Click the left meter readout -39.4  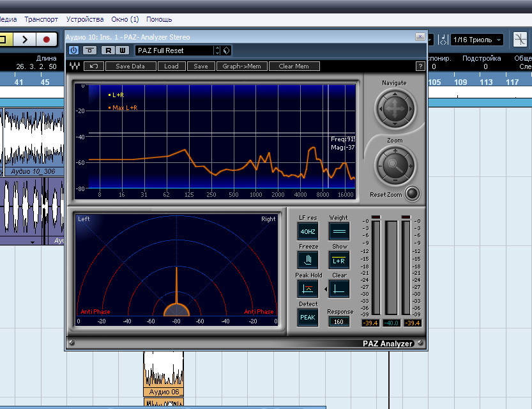[370, 323]
